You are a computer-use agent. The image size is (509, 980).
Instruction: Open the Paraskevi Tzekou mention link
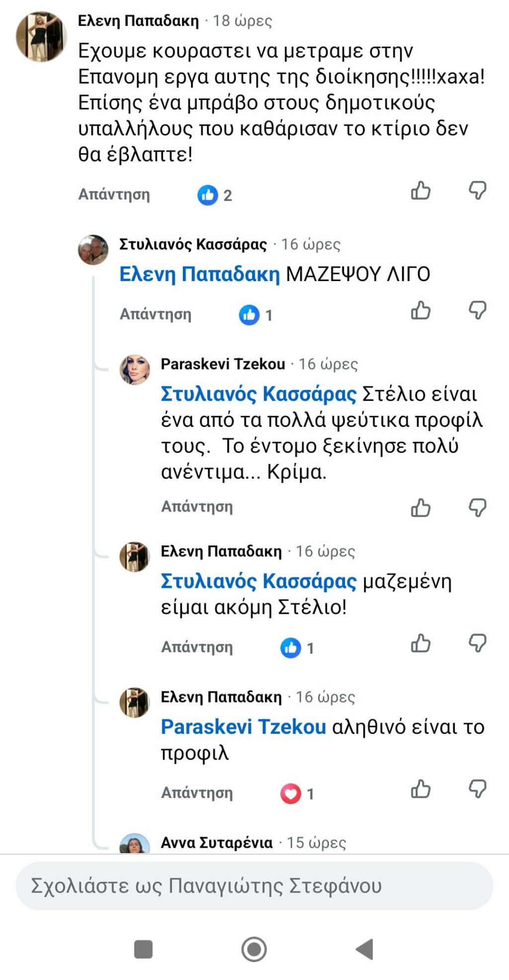point(244,727)
